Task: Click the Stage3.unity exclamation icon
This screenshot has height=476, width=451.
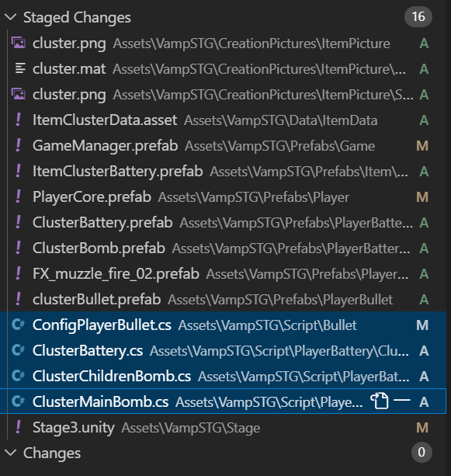Action: [18, 427]
